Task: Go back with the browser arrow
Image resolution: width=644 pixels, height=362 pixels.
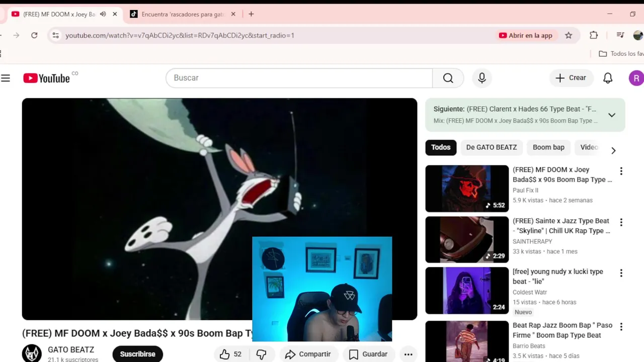Action: coord(2,35)
